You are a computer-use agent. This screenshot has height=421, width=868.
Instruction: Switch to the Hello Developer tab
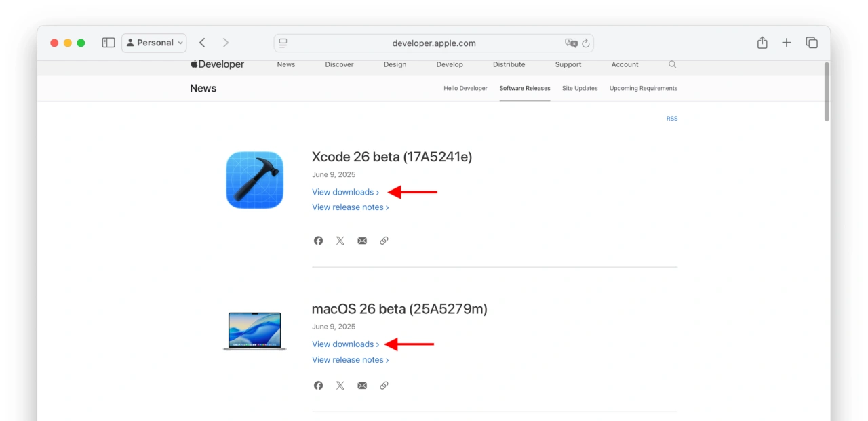point(465,88)
